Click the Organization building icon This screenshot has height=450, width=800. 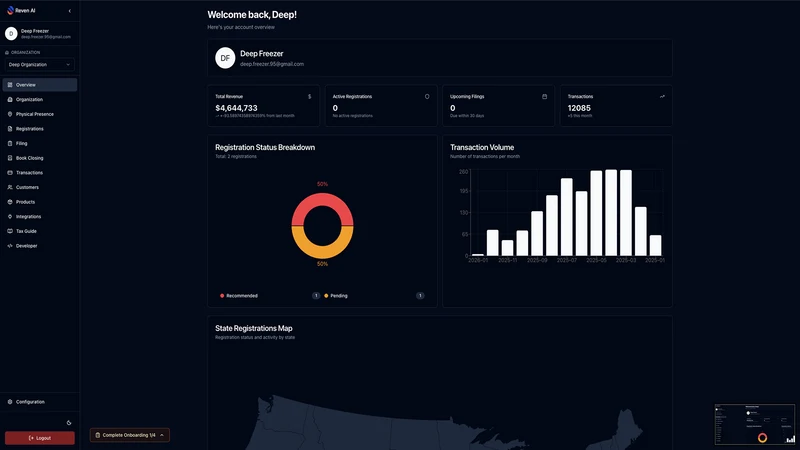tap(10, 99)
